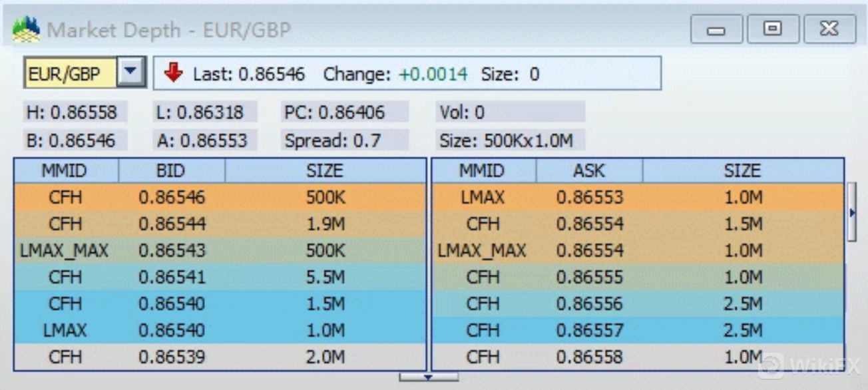The image size is (868, 390).
Task: Sort by the ASK column header
Action: [x=589, y=170]
